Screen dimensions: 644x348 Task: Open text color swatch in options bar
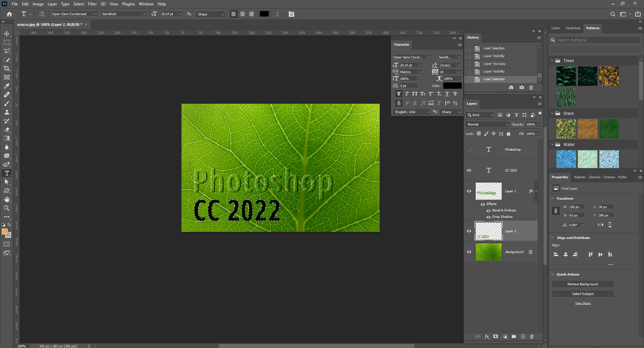(264, 14)
